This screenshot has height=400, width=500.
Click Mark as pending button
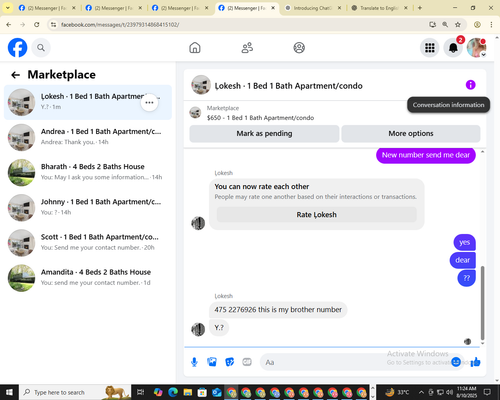pyautogui.click(x=264, y=134)
